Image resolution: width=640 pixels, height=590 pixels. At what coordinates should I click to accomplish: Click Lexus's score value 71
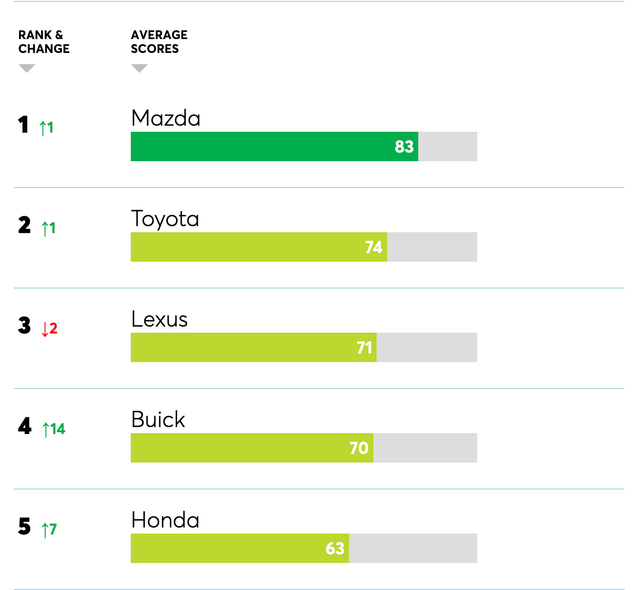pyautogui.click(x=364, y=348)
